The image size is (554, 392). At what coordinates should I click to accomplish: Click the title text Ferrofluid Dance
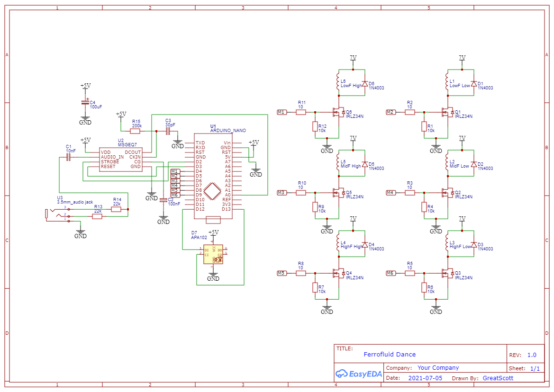[x=390, y=354]
